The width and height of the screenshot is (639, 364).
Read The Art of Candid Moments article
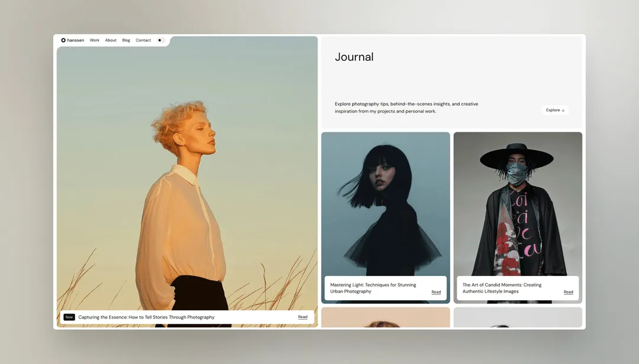point(568,292)
